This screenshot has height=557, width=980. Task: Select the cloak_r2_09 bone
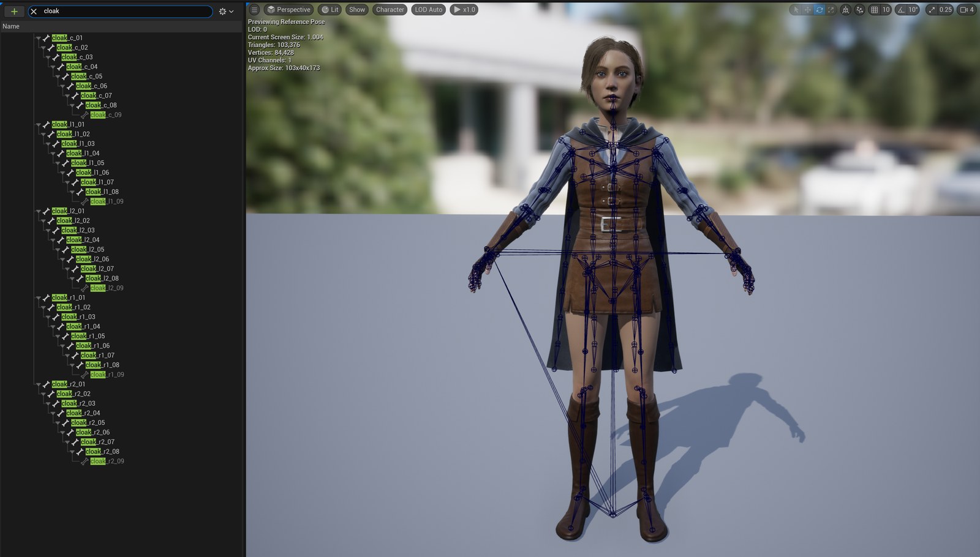coord(107,462)
